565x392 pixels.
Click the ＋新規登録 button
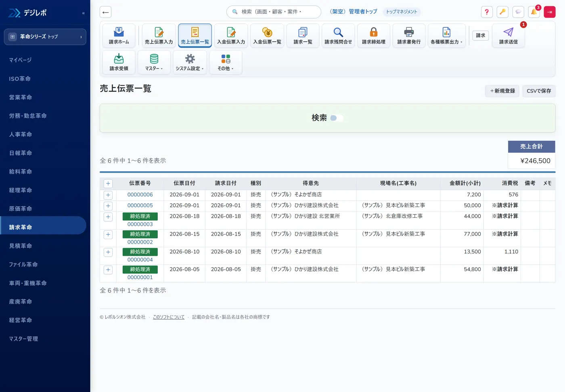(x=502, y=91)
